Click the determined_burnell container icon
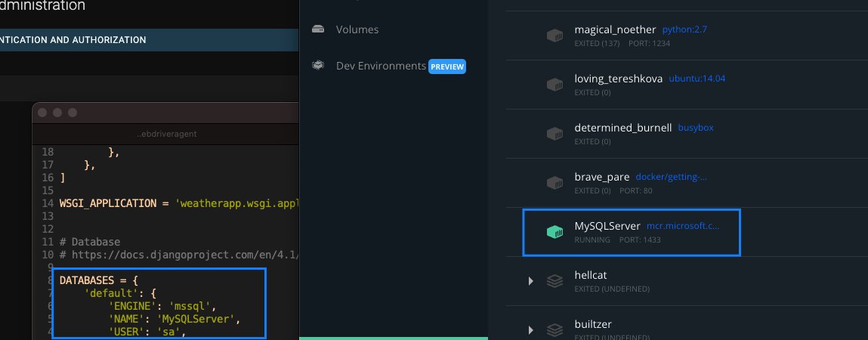The width and height of the screenshot is (868, 340). (x=554, y=134)
